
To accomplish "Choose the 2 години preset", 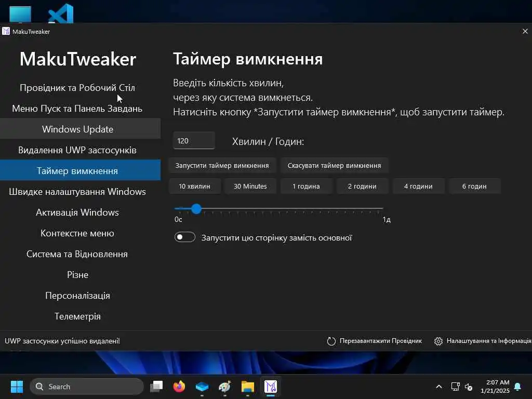I will 362,187.
